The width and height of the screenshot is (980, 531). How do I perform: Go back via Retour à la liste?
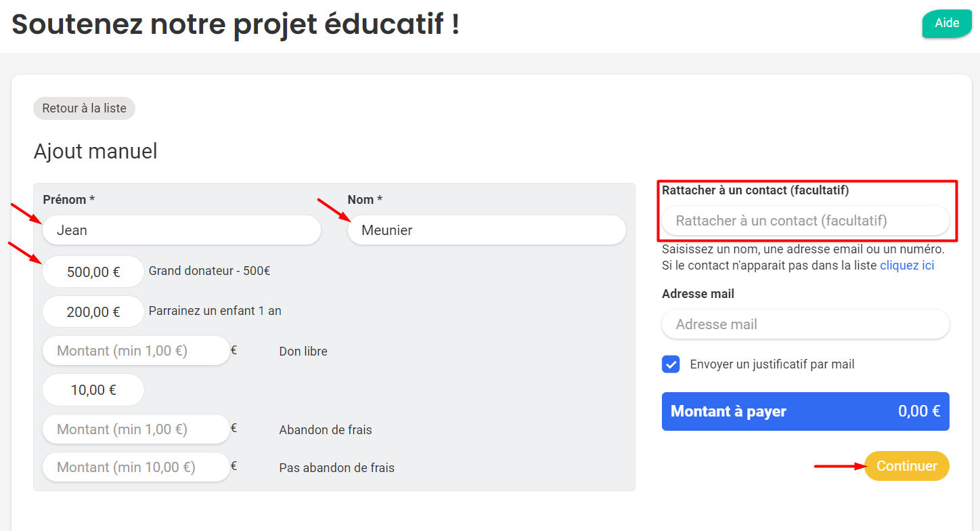(84, 108)
